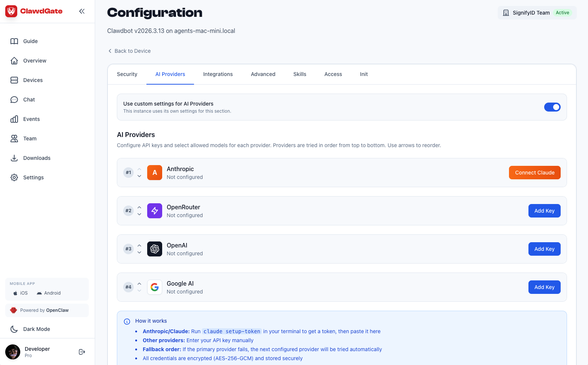Open the Init tab
Image resolution: width=588 pixels, height=365 pixels.
point(364,74)
